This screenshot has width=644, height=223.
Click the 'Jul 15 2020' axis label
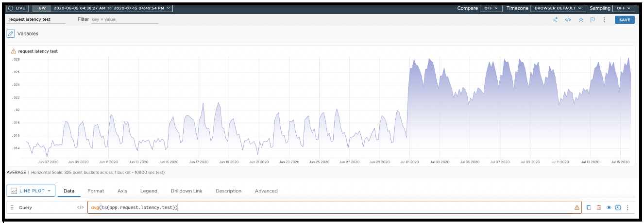[619, 162]
